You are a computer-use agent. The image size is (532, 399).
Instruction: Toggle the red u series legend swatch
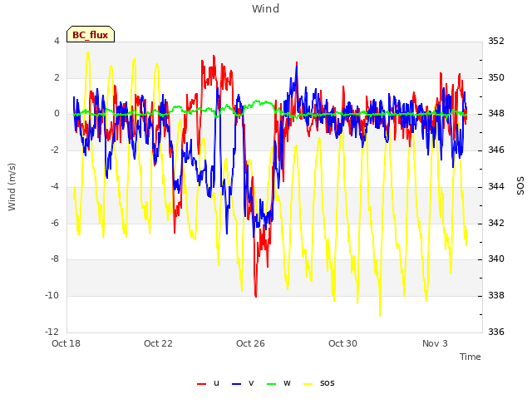click(201, 384)
